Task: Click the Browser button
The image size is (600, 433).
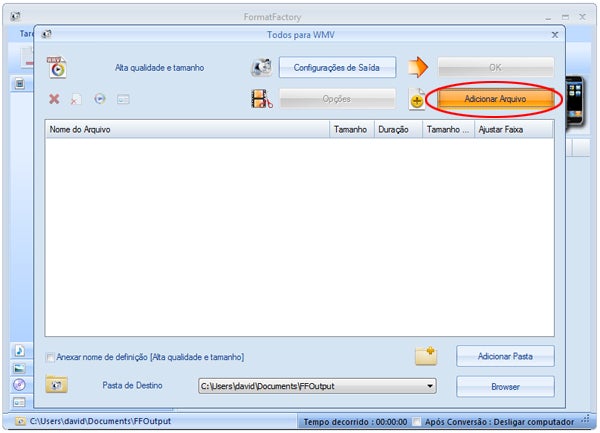Action: [505, 387]
